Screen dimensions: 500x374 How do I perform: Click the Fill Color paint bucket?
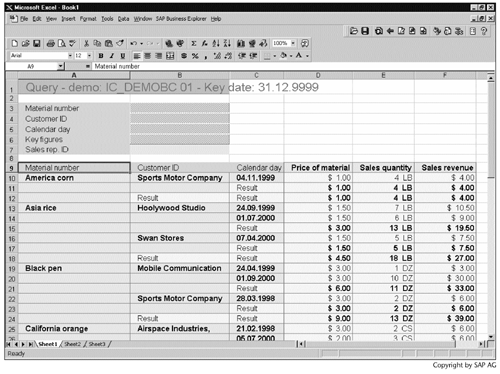tap(283, 56)
